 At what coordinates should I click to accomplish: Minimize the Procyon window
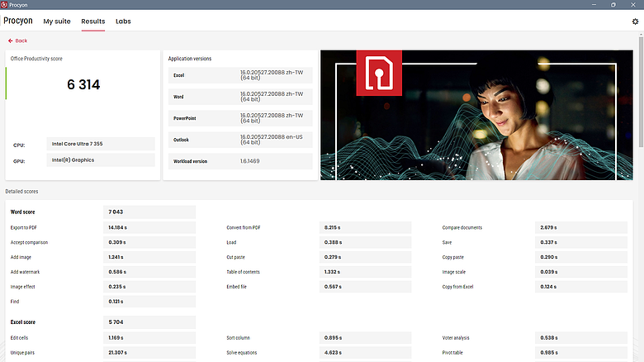coord(594,5)
